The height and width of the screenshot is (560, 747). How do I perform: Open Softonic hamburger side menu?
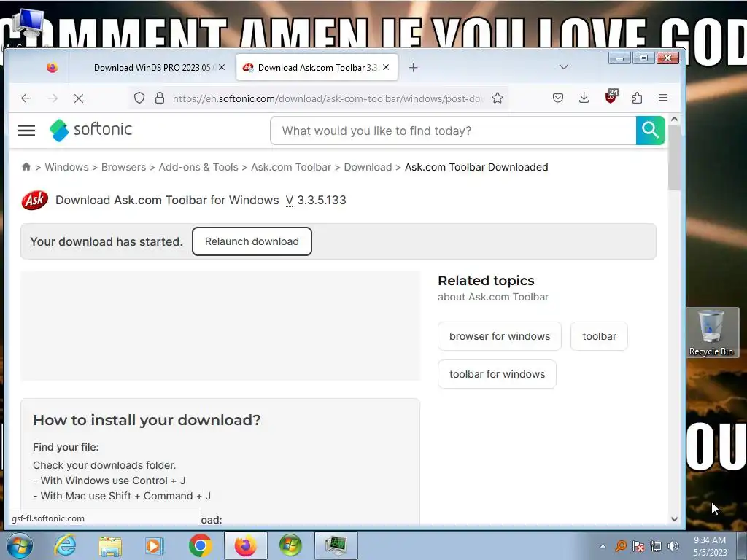pyautogui.click(x=26, y=130)
